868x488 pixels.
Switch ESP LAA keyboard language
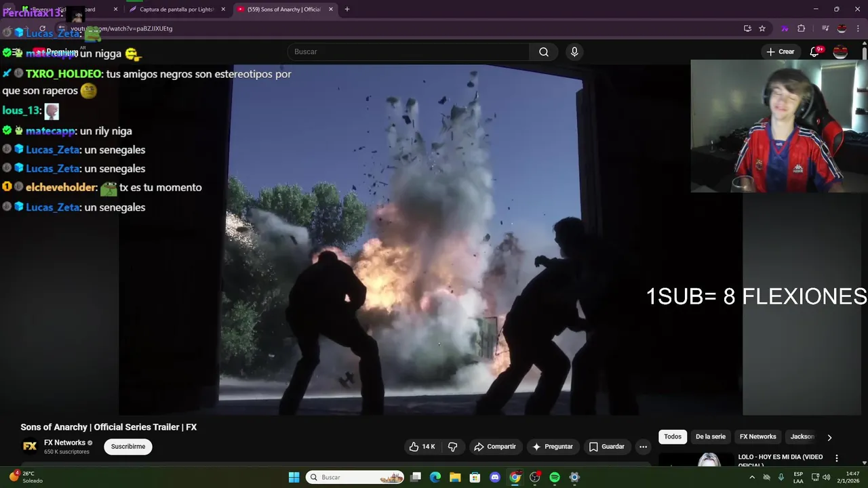point(799,477)
